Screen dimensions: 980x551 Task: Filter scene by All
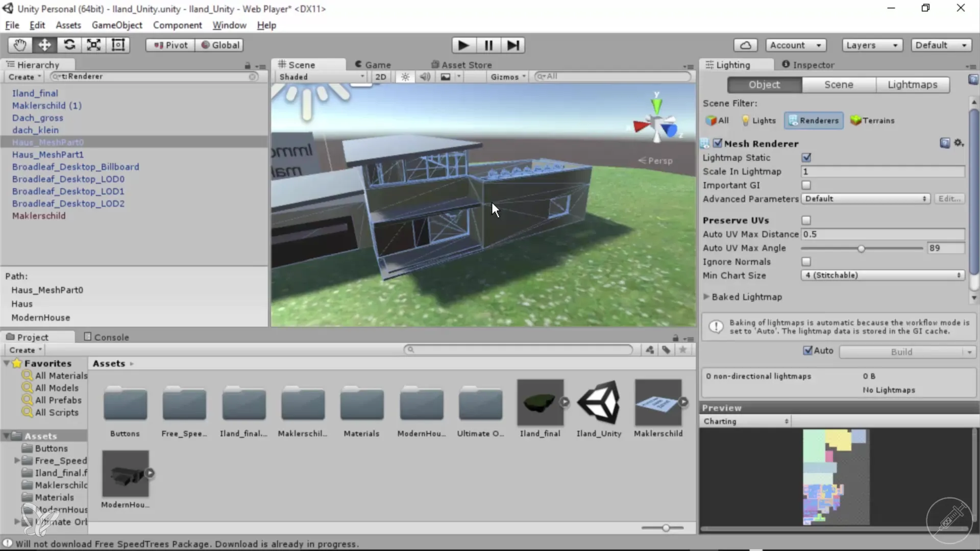pyautogui.click(x=717, y=120)
